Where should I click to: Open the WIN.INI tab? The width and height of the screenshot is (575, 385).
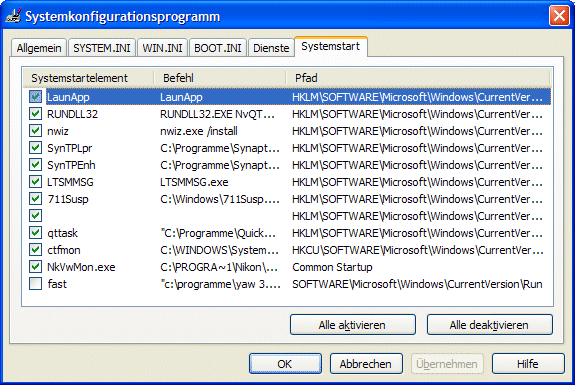click(x=162, y=48)
